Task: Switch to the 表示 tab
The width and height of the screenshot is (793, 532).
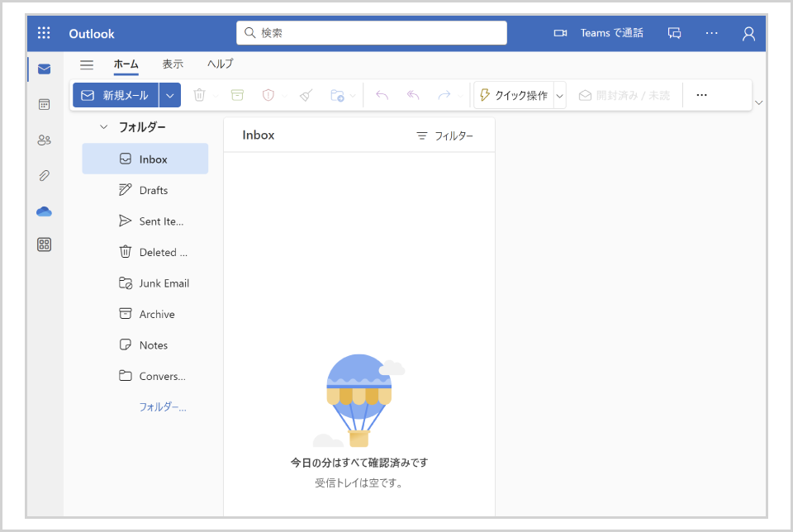Action: pyautogui.click(x=173, y=64)
